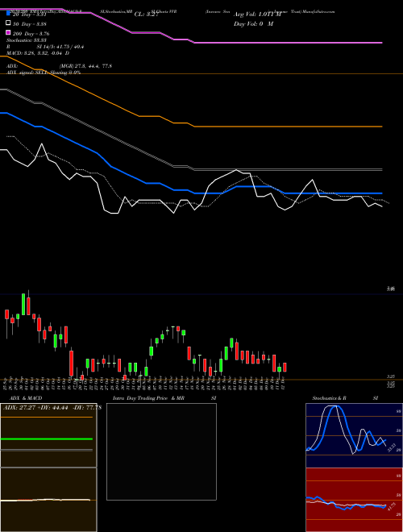Image resolution: width=403 pixels, height=532 pixels.
Task: Click the 'CL: 3.27' closing price label
Action: pyautogui.click(x=147, y=15)
